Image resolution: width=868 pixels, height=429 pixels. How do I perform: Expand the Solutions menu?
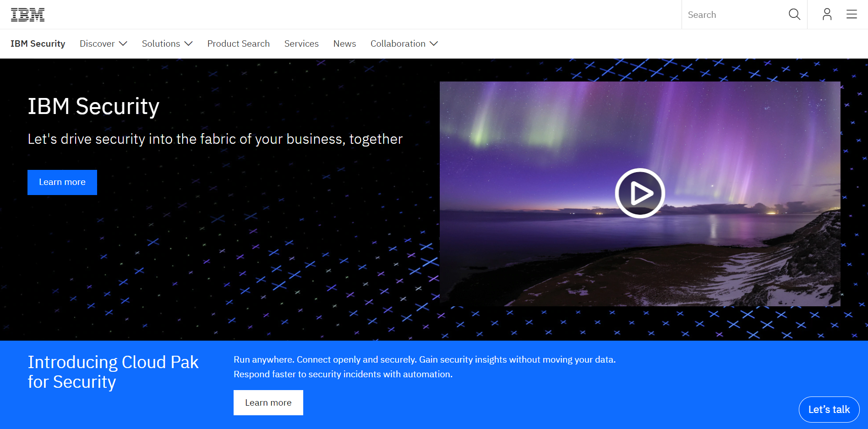tap(189, 43)
